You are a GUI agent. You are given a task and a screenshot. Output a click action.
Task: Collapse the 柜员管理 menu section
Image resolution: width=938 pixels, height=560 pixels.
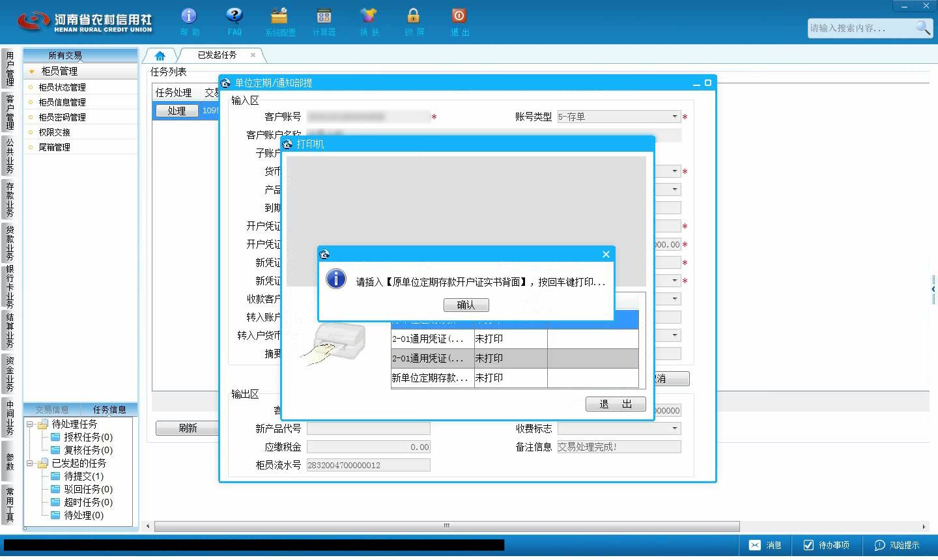(x=31, y=71)
